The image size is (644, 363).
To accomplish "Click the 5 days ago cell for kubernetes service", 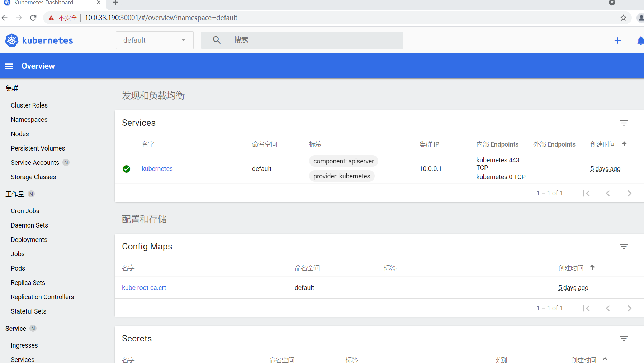I will [605, 169].
